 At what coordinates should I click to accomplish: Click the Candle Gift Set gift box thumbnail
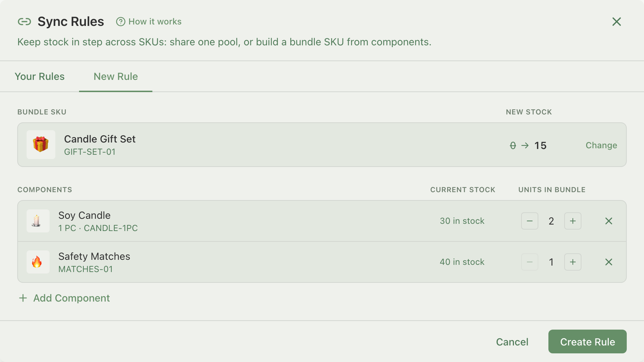pos(41,145)
